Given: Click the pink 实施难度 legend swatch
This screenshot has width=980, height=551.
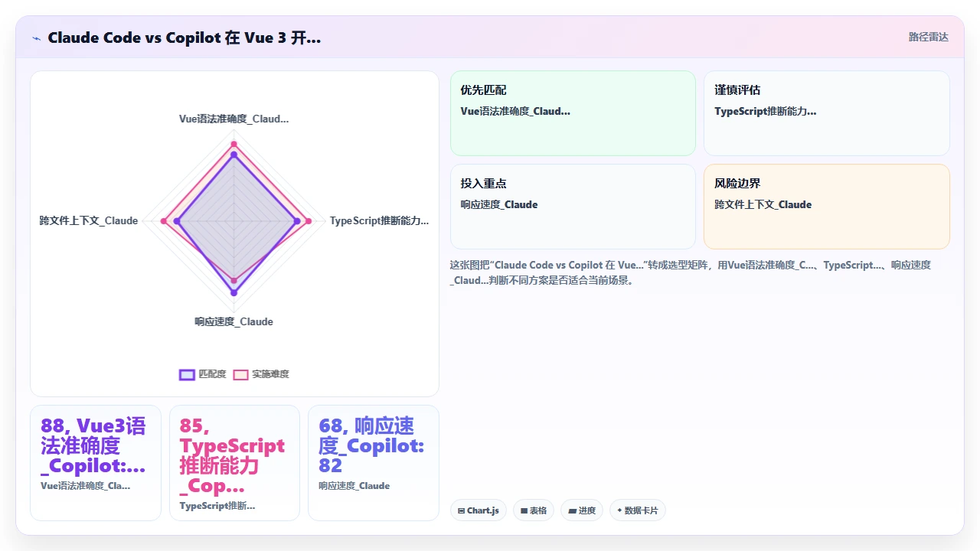Looking at the screenshot, I should click(240, 374).
